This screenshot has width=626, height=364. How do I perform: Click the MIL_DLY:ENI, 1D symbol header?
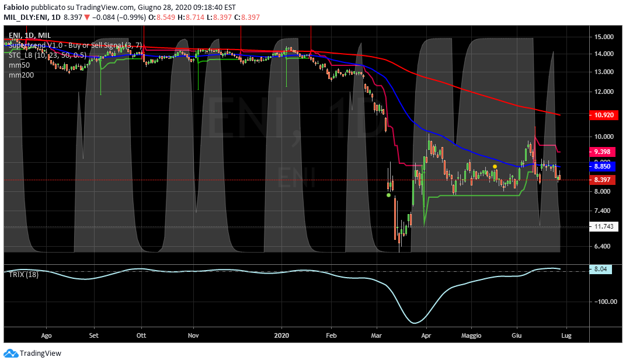click(x=32, y=17)
